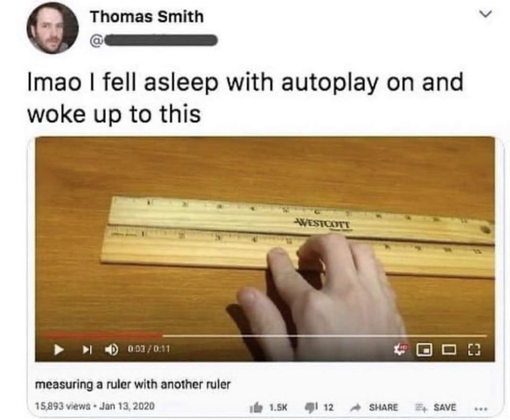Switch to theater mode icon
Screen dimensions: 510x420
coord(449,350)
